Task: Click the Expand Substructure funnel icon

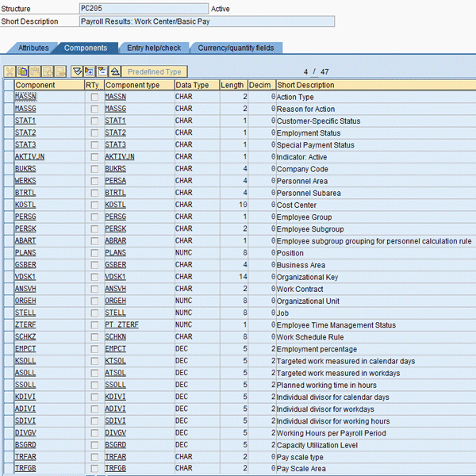Action: [77, 71]
